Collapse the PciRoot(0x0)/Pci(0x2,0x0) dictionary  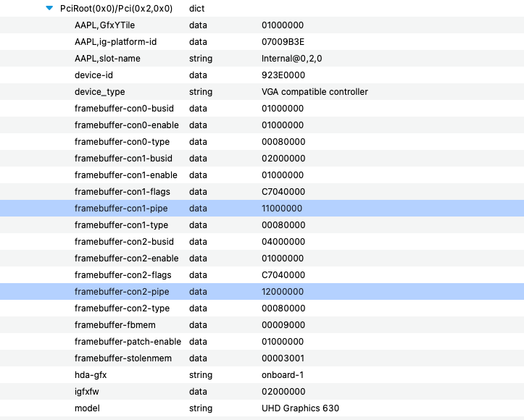pos(49,8)
